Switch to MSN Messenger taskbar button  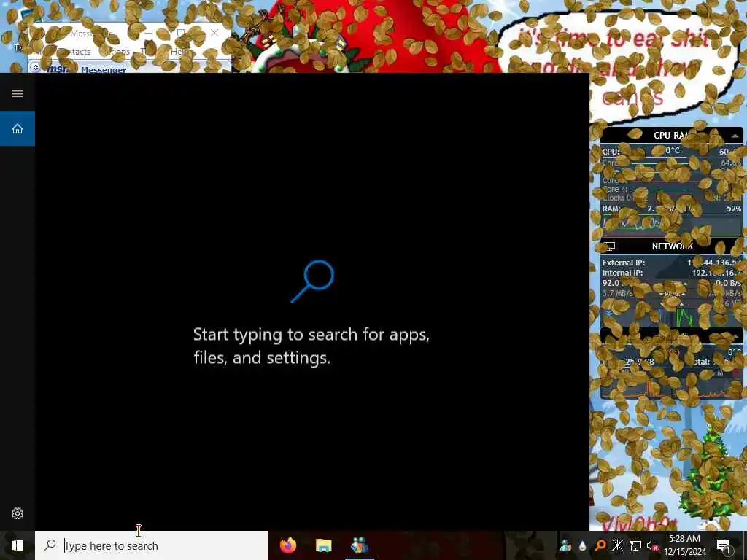pos(359,545)
